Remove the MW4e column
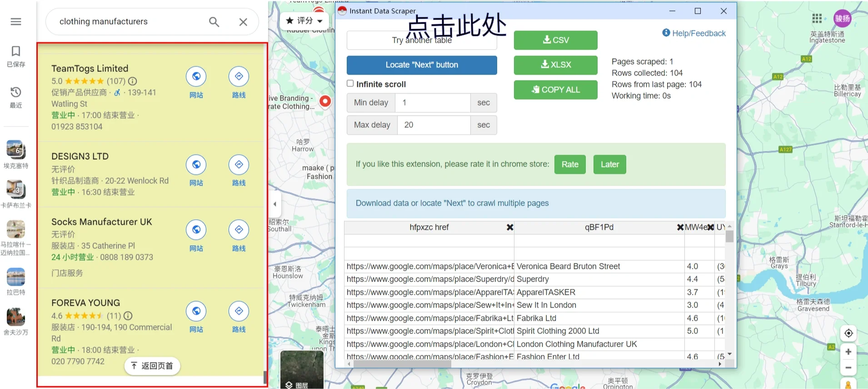 [x=710, y=227]
